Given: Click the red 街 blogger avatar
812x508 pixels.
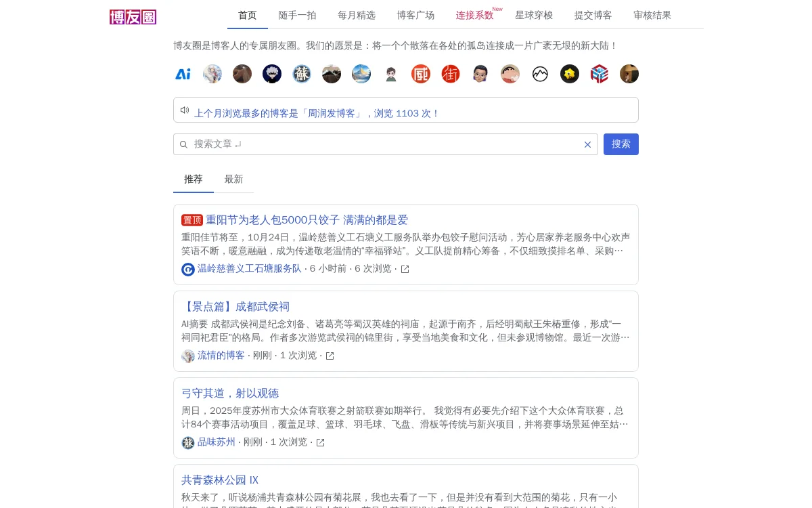Looking at the screenshot, I should coord(451,74).
